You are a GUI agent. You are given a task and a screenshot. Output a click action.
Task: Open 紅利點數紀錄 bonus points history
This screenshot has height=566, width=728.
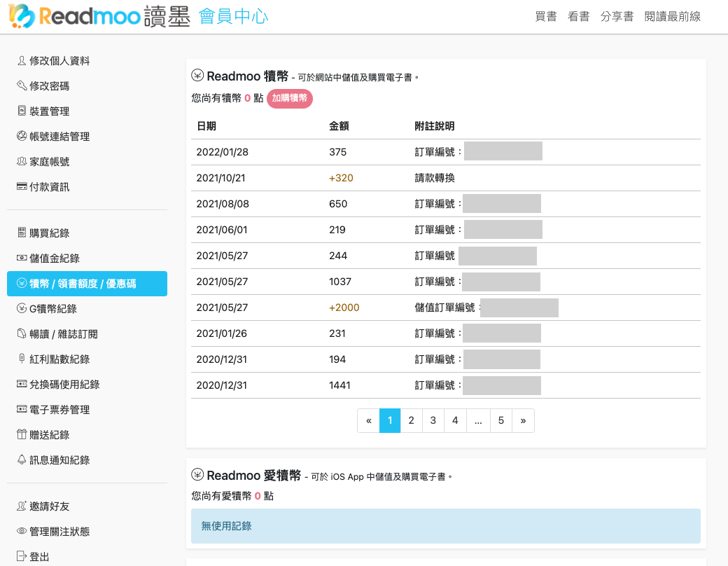tap(60, 359)
